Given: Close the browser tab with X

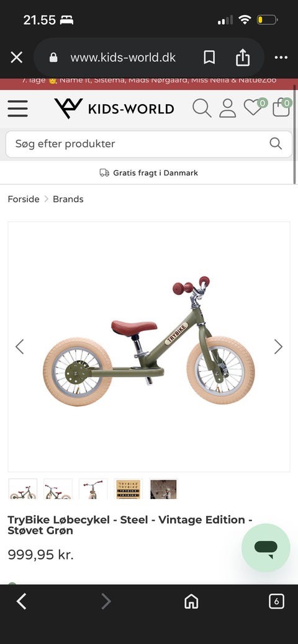Looking at the screenshot, I should coord(17,57).
